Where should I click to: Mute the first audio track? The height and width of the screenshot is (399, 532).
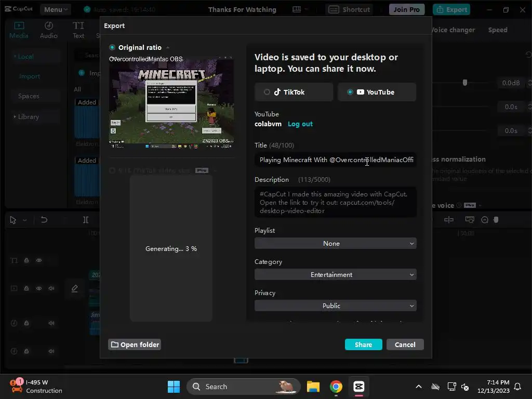(x=51, y=323)
